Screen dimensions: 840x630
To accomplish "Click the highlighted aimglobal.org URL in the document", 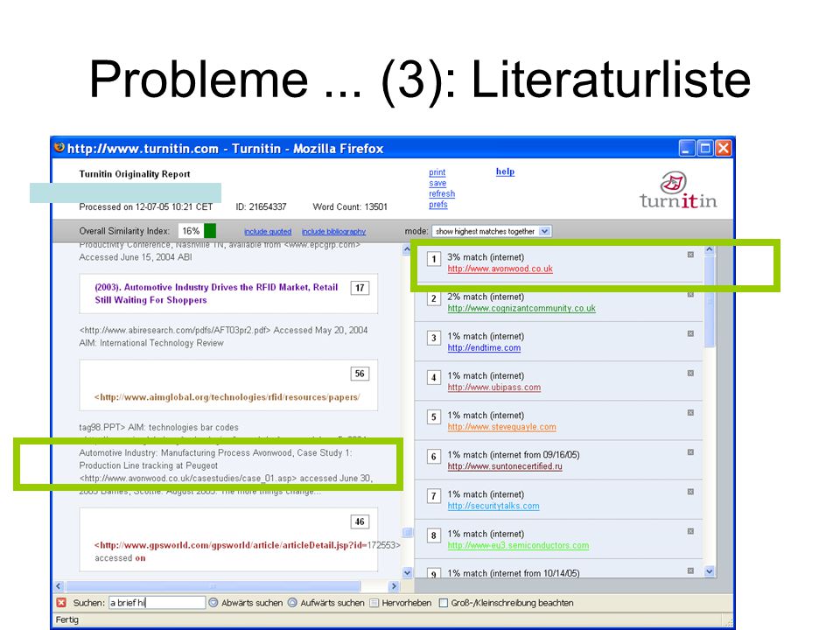I will click(x=227, y=397).
